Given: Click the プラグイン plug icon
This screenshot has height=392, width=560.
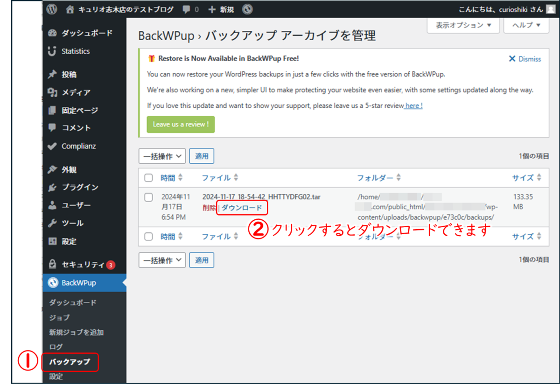Looking at the screenshot, I should pyautogui.click(x=52, y=187).
